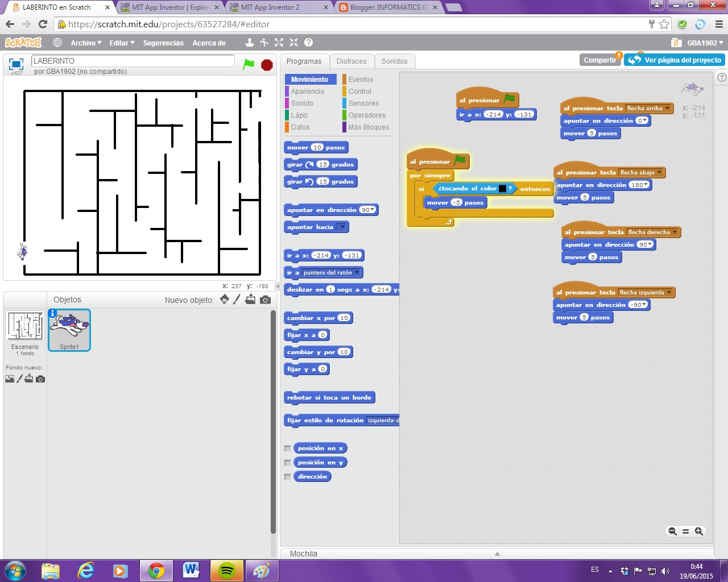Screen dimensions: 728x582
Task: Paint a new sprite with the brush
Action: [237, 300]
